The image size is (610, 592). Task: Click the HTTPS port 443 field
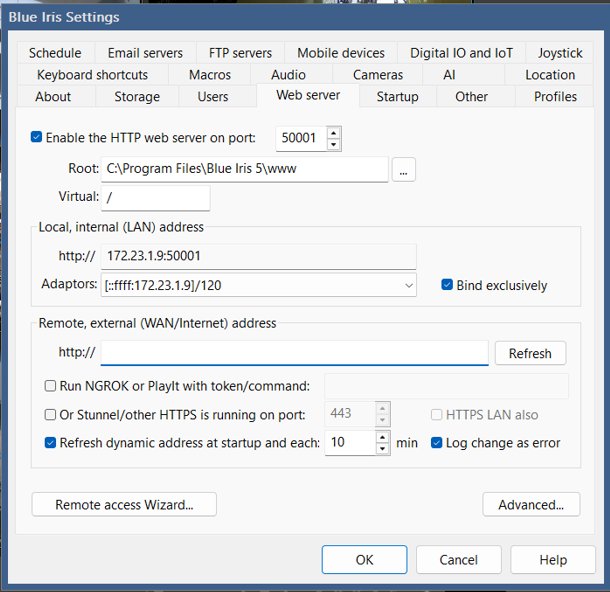click(x=350, y=414)
